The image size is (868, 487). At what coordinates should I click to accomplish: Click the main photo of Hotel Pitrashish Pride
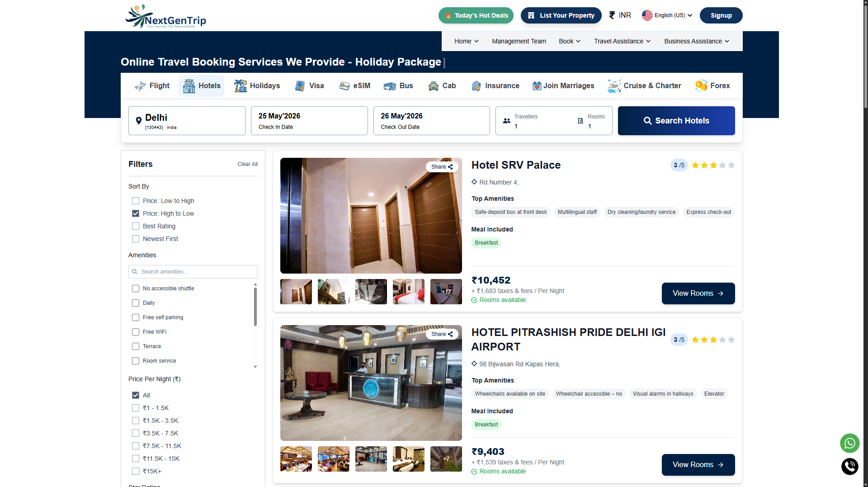coord(371,383)
